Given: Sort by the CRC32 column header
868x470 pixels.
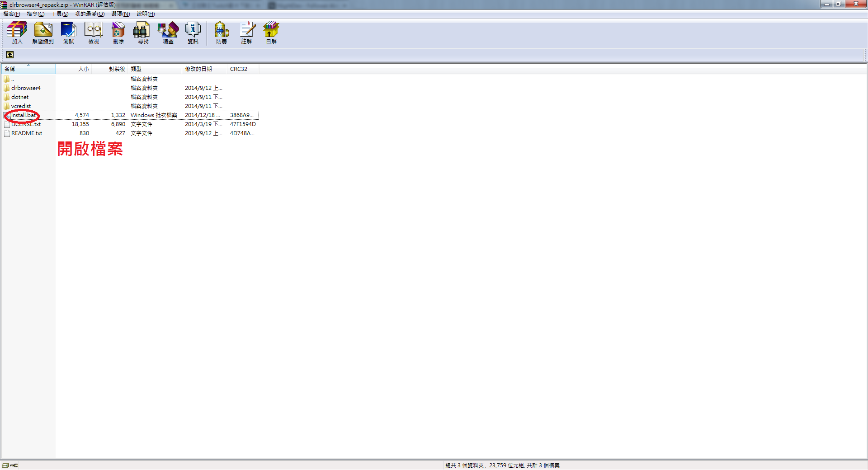Looking at the screenshot, I should click(243, 69).
